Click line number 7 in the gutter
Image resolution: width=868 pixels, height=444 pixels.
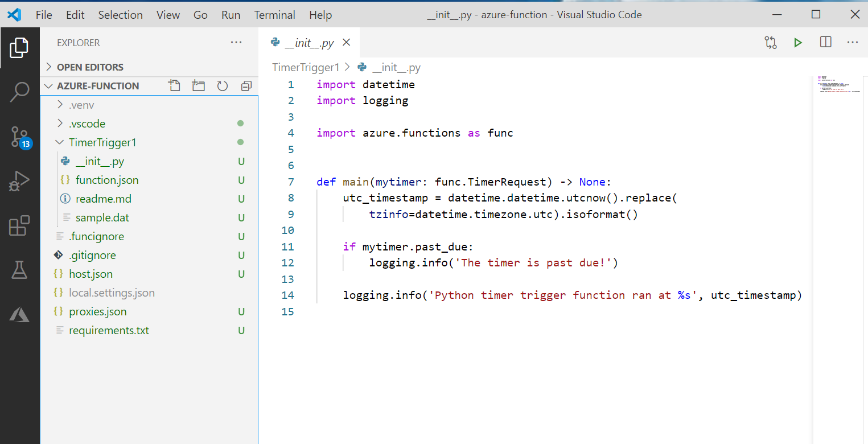tap(291, 182)
